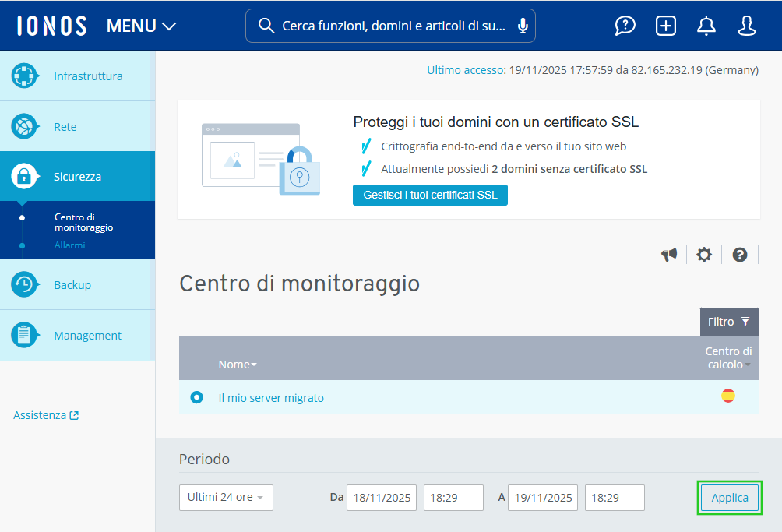Viewport: 782px width, 532px height.
Task: Open the Centro di calcolo column dropdown
Action: point(727,358)
